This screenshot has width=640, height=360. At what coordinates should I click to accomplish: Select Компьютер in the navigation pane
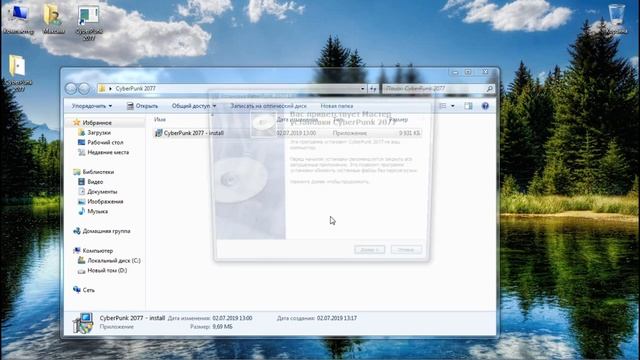tap(97, 250)
